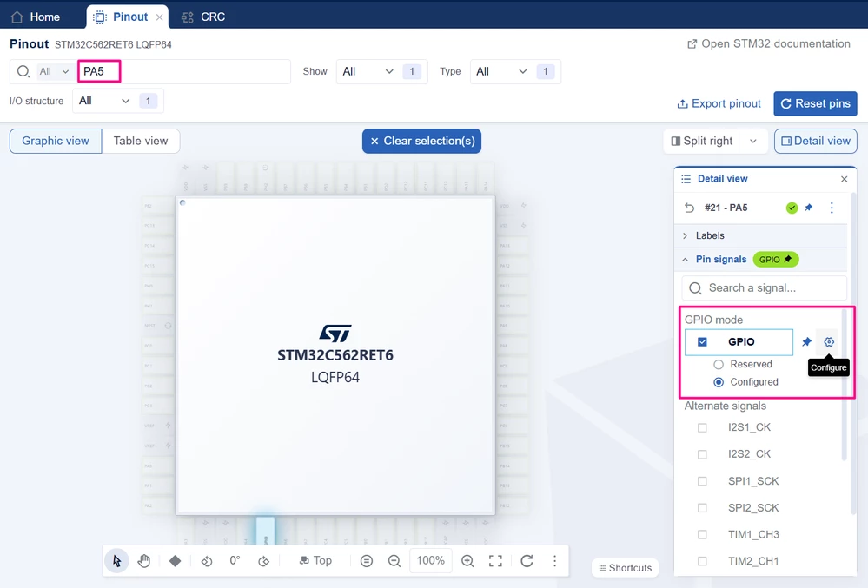Check the SPI2_SCK signal checkbox
Screen dimensions: 868x588
coord(703,508)
